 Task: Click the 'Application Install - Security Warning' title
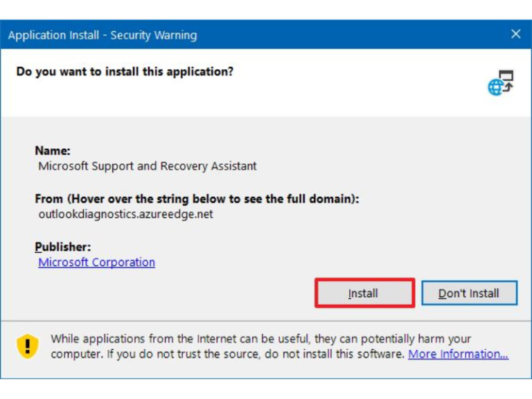point(102,35)
